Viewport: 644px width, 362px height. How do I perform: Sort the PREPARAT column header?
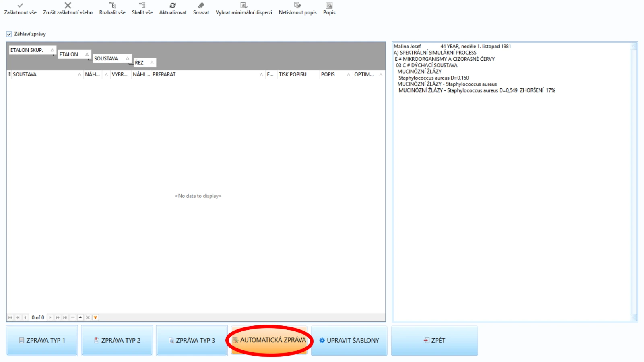point(208,74)
